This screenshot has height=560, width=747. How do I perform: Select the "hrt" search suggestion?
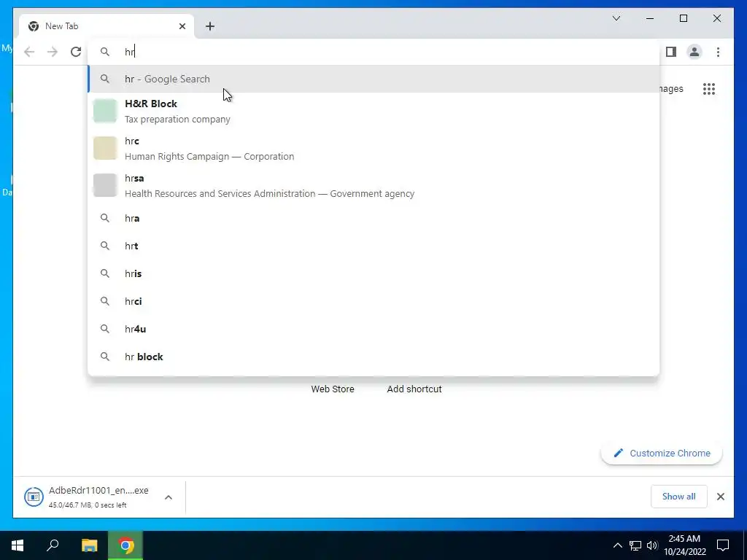(374, 246)
